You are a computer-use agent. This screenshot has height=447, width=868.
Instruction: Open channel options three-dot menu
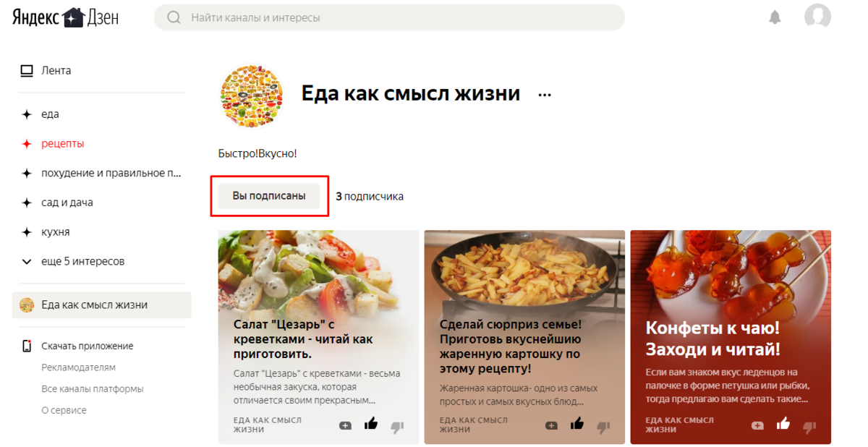545,95
